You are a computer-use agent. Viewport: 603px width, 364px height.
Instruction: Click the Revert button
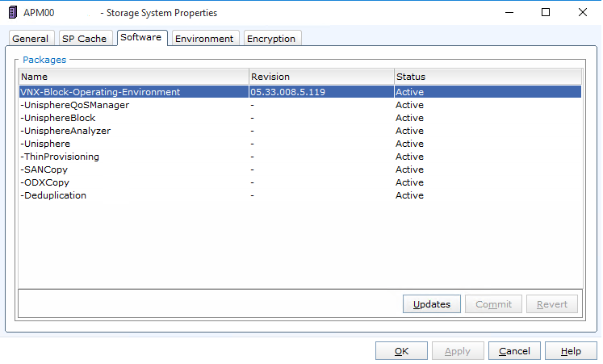552,304
